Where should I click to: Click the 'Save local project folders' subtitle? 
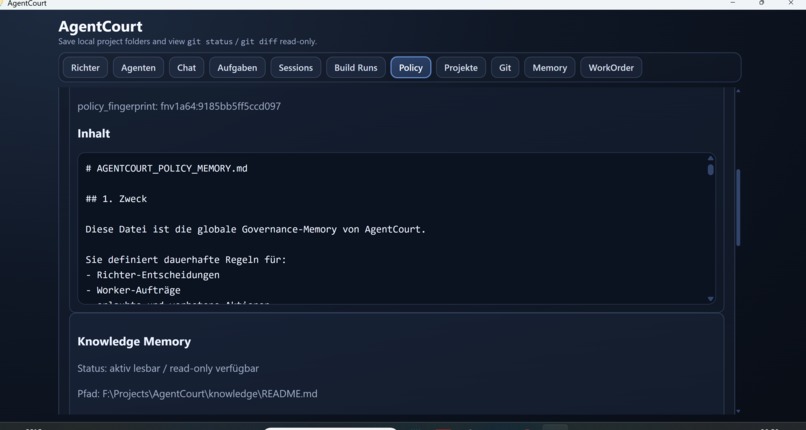(x=188, y=42)
